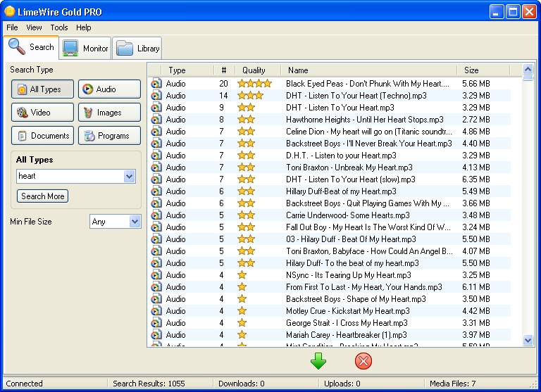Sort results by the Quality column header
541x392 pixels.
pos(254,70)
